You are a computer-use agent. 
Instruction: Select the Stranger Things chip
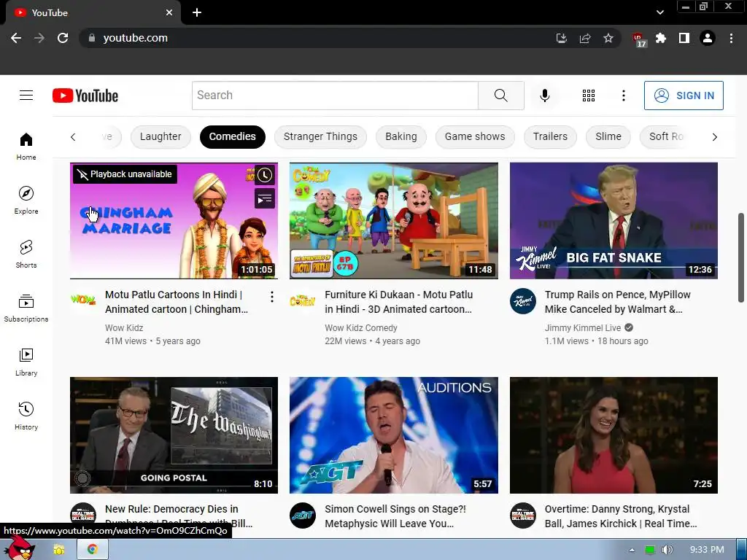pos(320,136)
